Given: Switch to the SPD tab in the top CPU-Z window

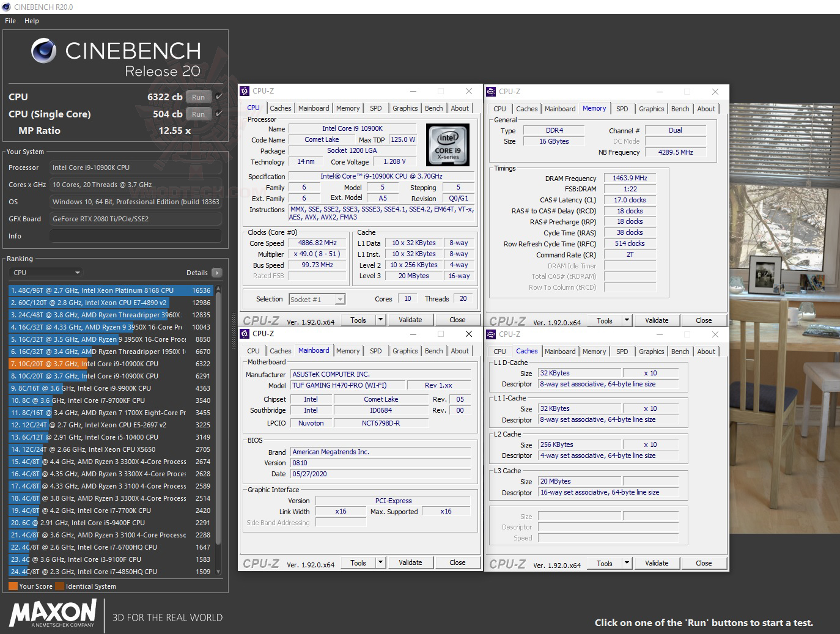Looking at the screenshot, I should click(375, 108).
